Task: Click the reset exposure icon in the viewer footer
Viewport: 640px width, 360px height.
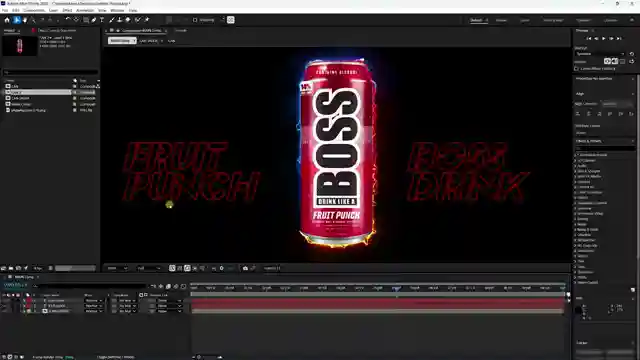Action: tap(222, 268)
